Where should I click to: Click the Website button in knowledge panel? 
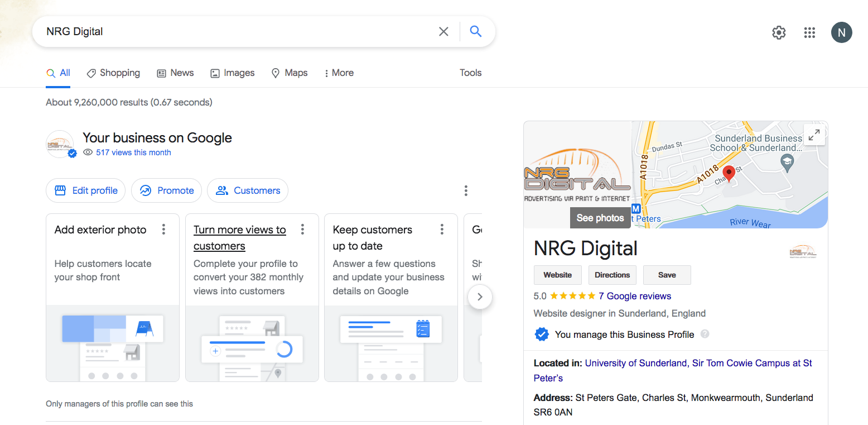(558, 275)
